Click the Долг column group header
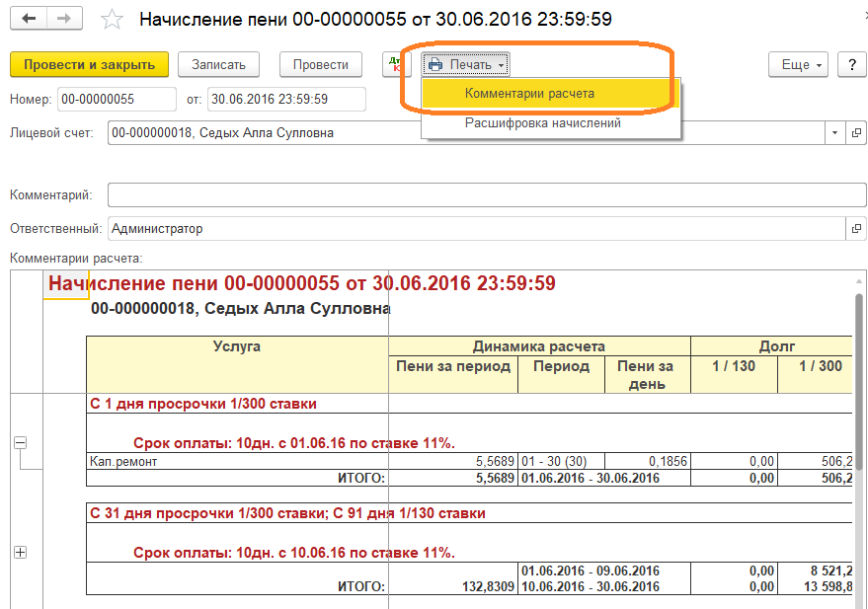Viewport: 868px width, 609px height. pos(771,346)
